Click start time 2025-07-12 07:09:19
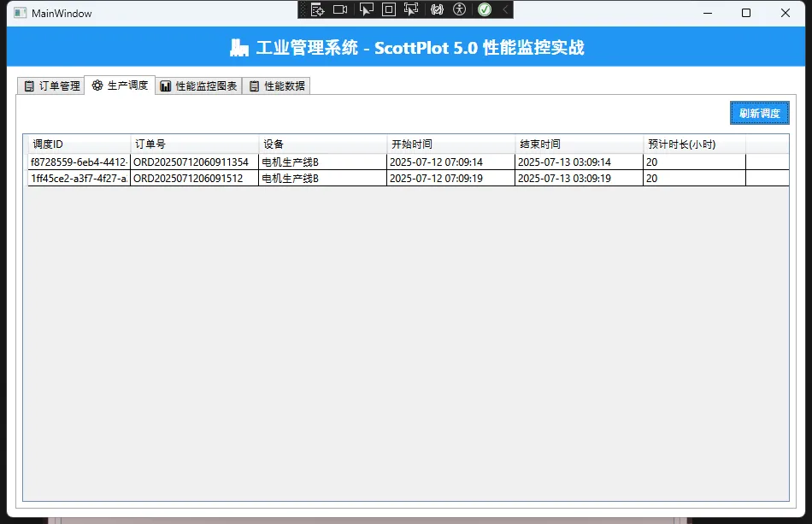 451,178
